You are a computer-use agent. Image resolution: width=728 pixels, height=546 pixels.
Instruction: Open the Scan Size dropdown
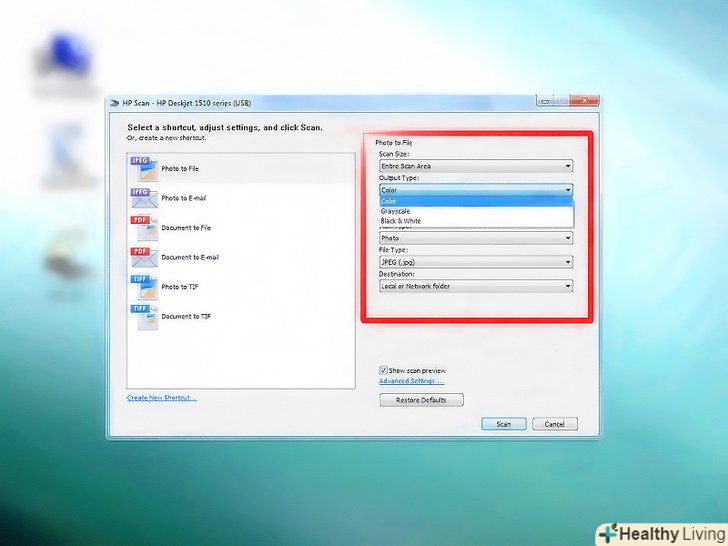(x=476, y=166)
